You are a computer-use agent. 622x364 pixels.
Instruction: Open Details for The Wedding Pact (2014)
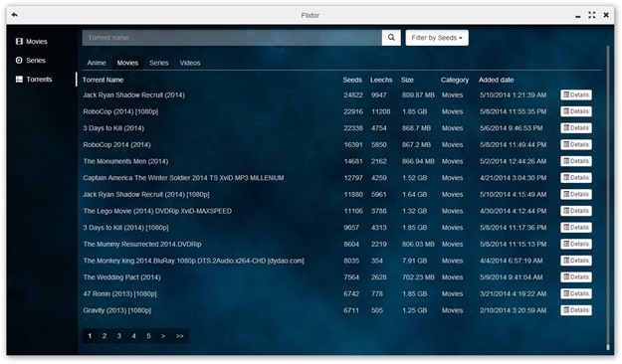(x=576, y=277)
